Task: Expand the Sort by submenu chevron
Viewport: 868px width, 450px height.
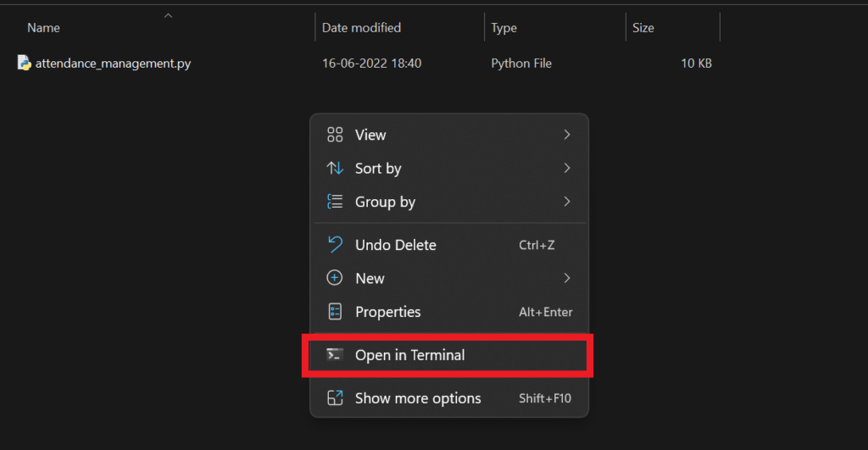Action: pos(567,168)
